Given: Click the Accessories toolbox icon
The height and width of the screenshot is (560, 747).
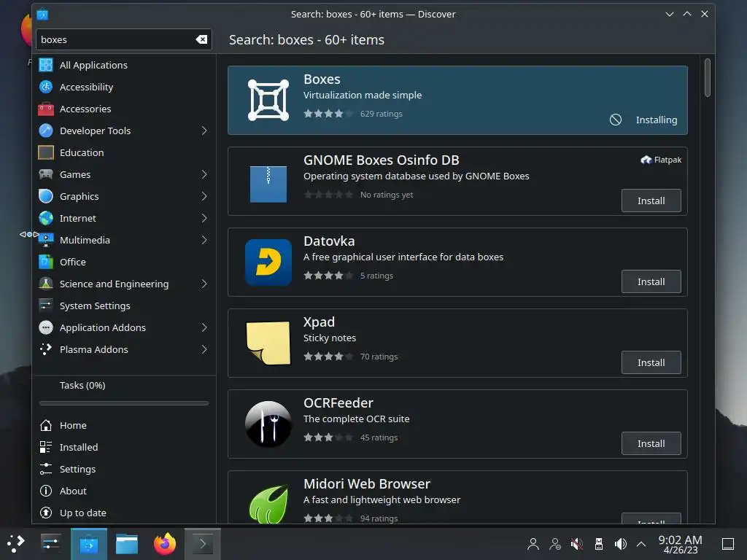Looking at the screenshot, I should coord(46,109).
